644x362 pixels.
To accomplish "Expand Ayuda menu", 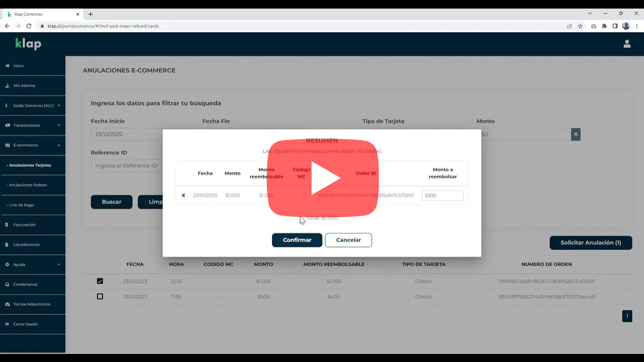I will [33, 264].
